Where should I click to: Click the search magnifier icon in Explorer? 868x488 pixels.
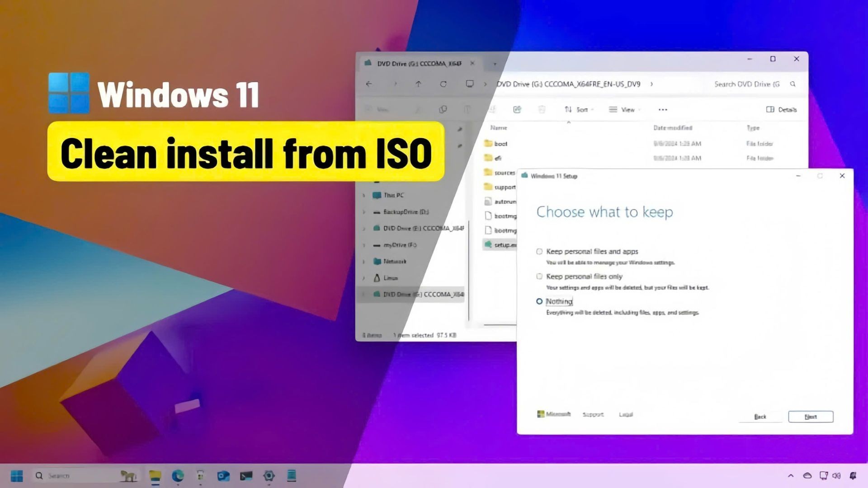point(793,84)
